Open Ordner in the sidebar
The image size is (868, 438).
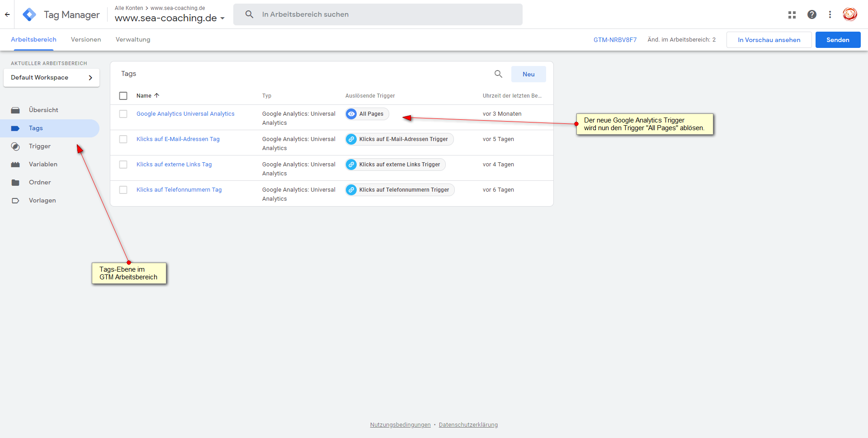click(x=40, y=183)
